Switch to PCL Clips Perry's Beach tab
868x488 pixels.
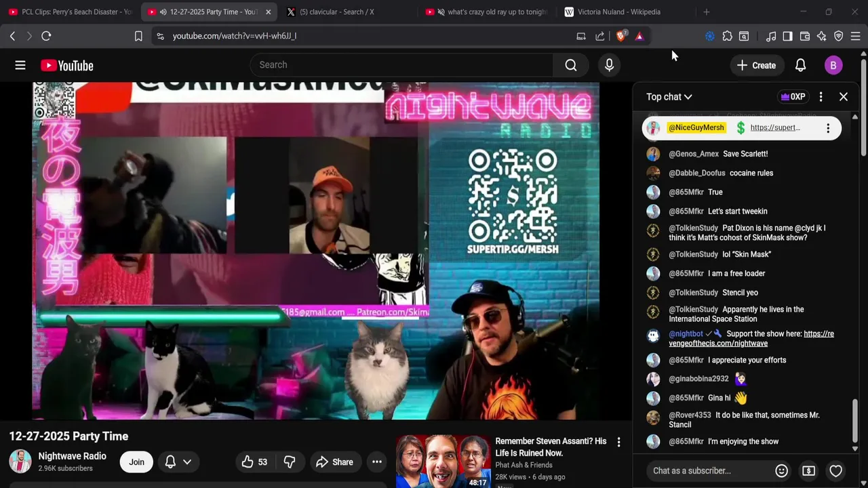coord(70,12)
